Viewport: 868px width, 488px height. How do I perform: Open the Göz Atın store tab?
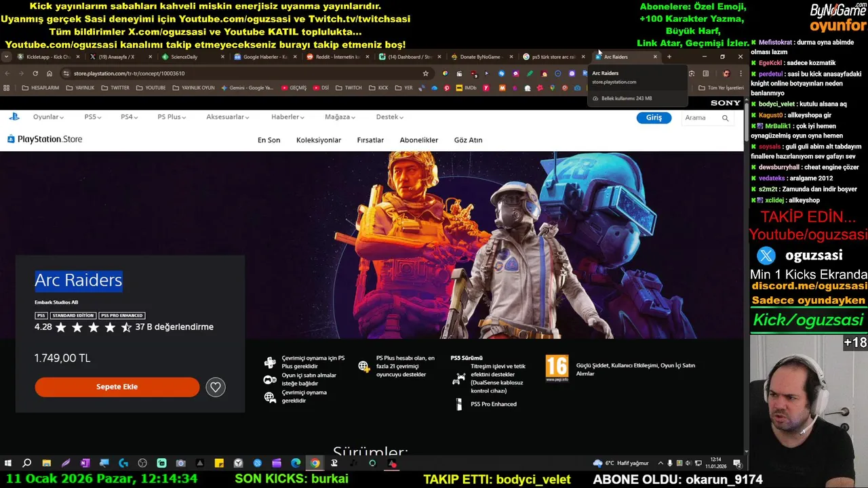[x=468, y=140]
